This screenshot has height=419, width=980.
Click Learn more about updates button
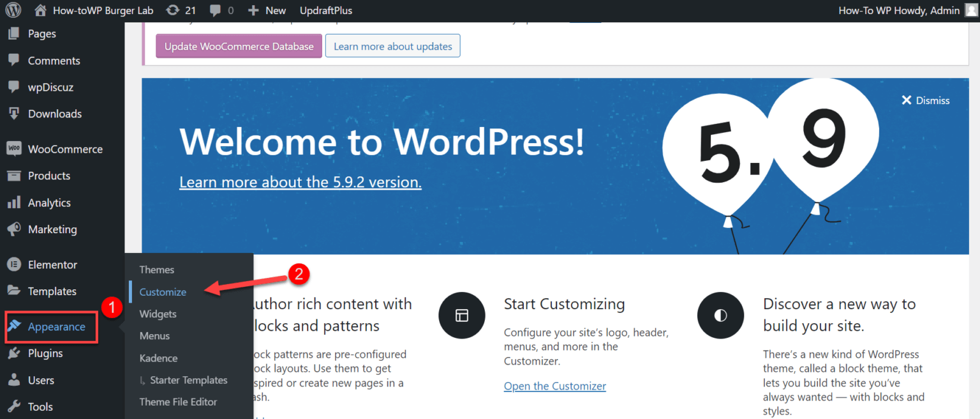coord(393,46)
